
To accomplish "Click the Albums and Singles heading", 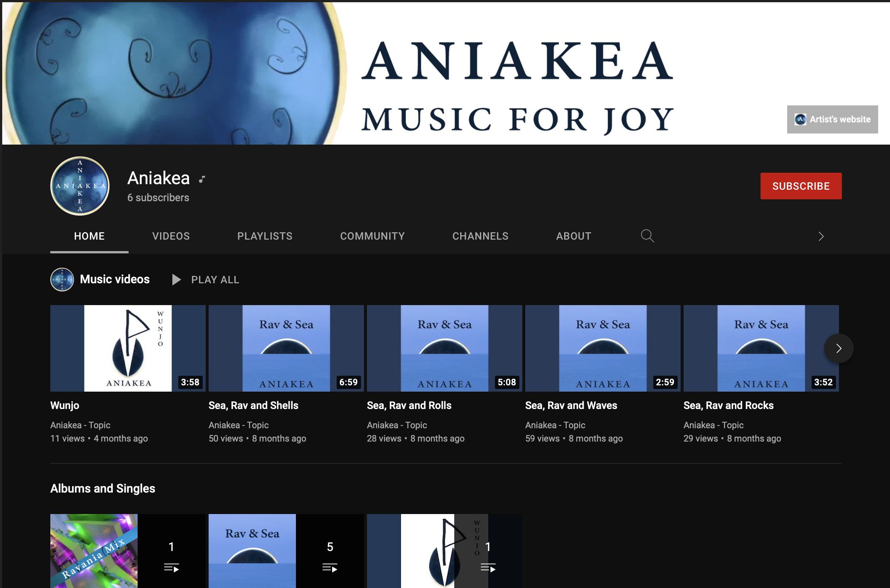I will 103,488.
